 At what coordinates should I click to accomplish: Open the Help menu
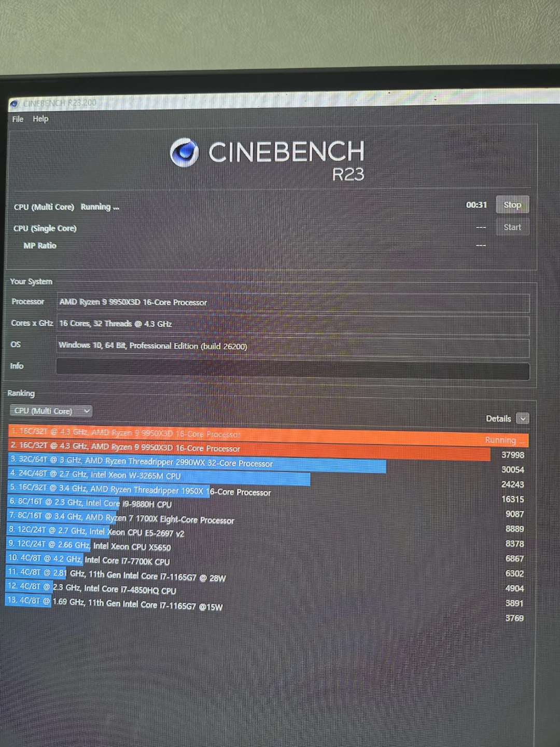click(40, 119)
